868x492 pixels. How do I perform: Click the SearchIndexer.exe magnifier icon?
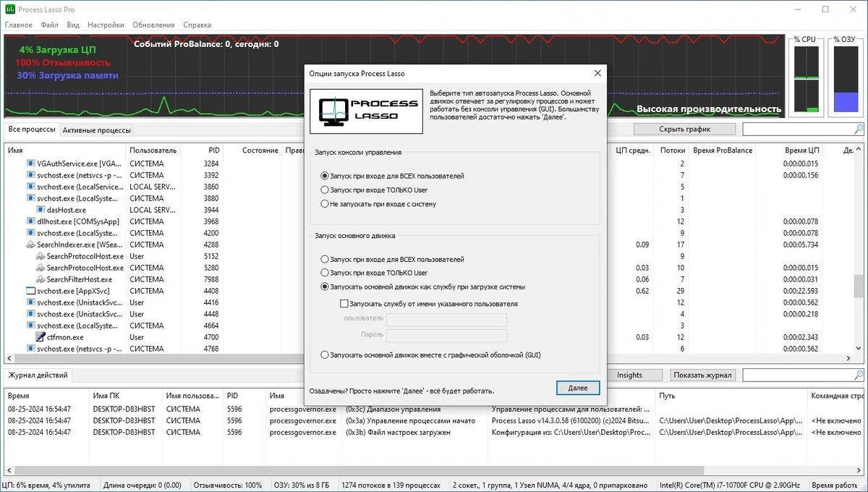31,245
